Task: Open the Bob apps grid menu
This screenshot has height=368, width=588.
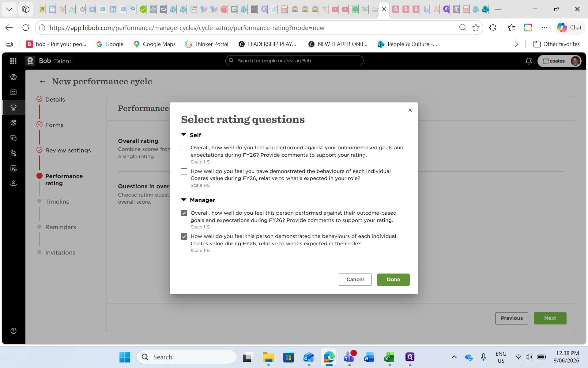Action: pos(13,61)
